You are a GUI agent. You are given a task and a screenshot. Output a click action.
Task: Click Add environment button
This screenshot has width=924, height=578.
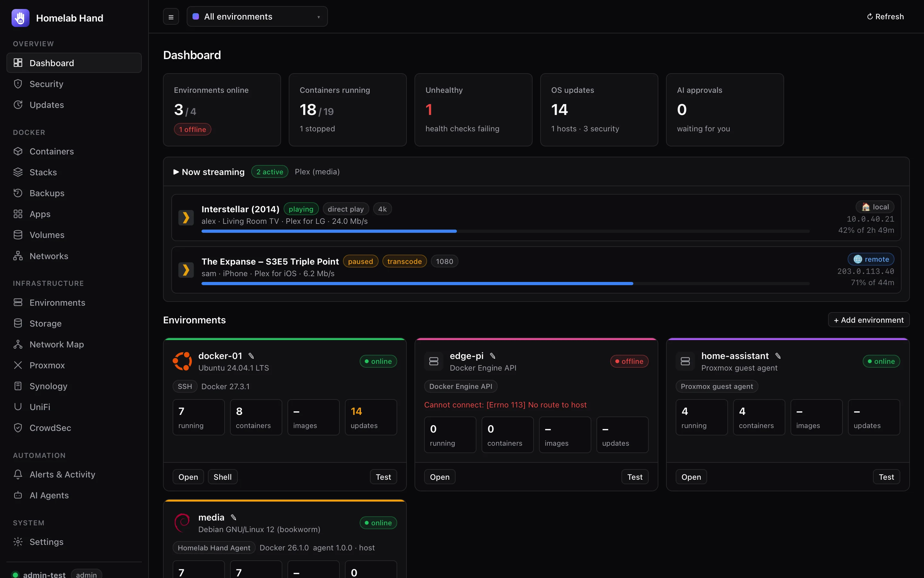coord(868,320)
